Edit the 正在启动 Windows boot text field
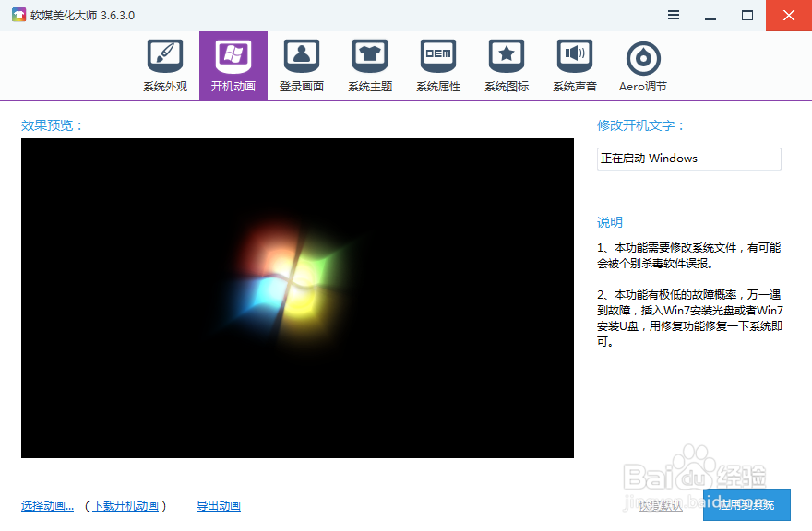The image size is (812, 531). (x=688, y=159)
